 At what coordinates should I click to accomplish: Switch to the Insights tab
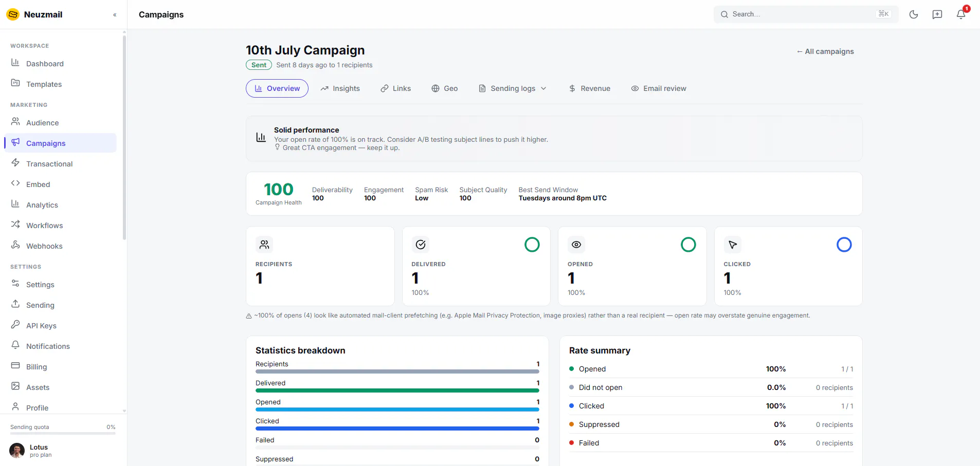[x=340, y=88]
